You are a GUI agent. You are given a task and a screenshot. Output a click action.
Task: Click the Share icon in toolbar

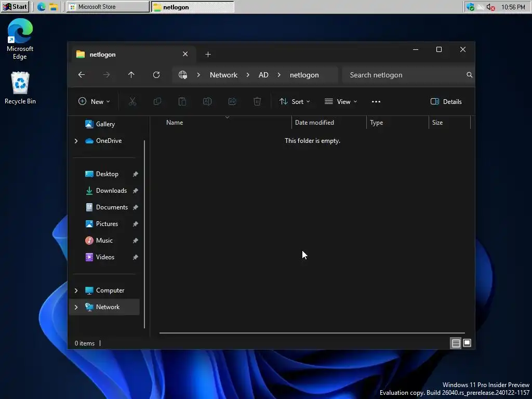click(232, 101)
